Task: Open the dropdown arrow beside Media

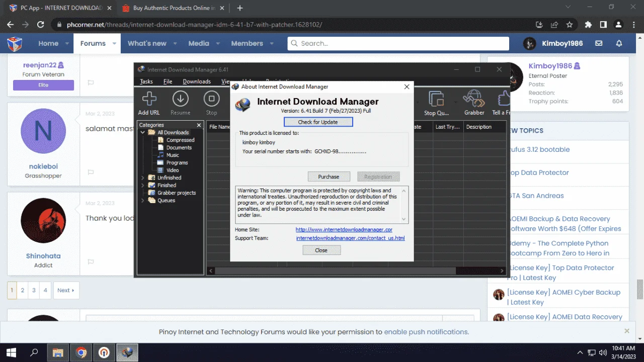Action: (x=218, y=44)
